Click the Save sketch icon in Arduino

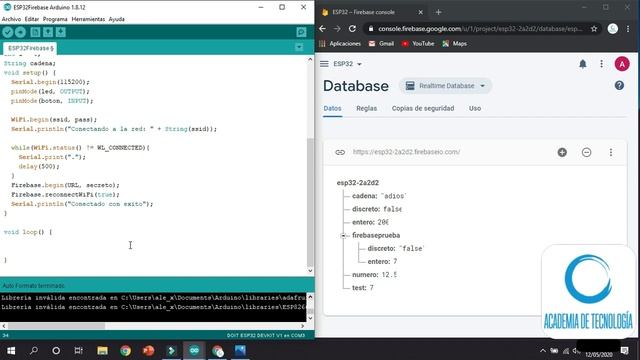[61, 32]
